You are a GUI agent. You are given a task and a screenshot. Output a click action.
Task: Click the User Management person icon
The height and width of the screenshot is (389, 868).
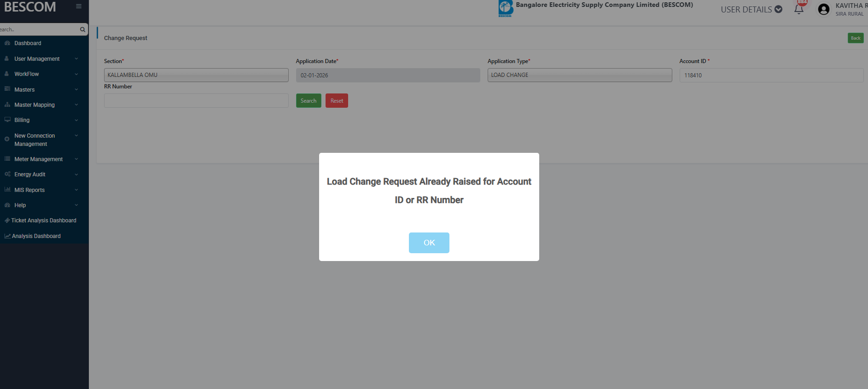click(x=7, y=58)
